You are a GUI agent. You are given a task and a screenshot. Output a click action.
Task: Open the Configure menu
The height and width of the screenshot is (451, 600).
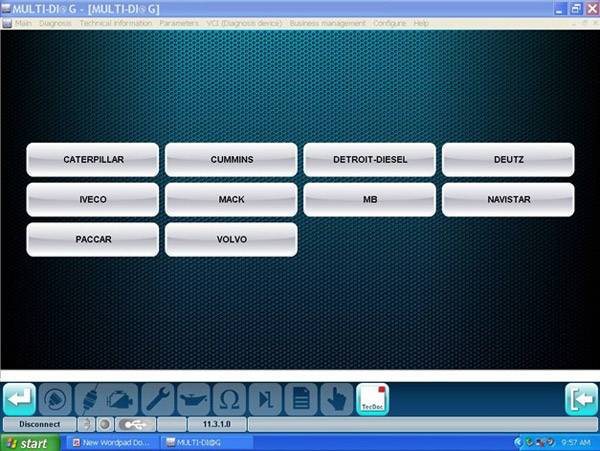click(x=389, y=22)
